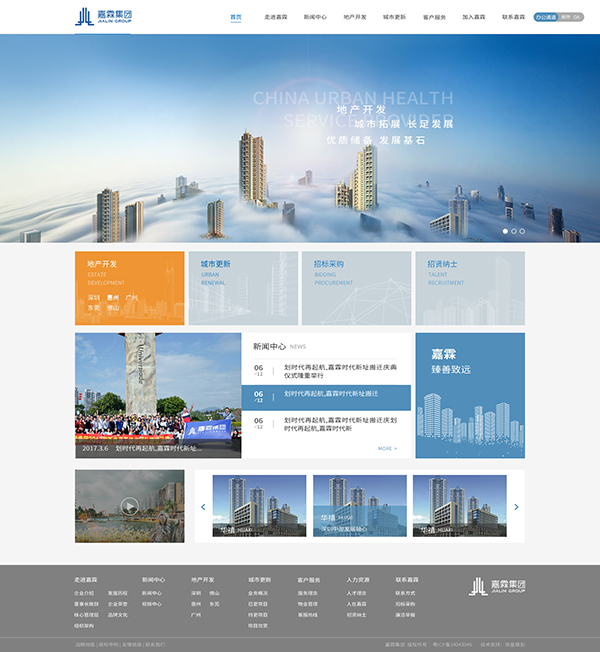Screen dimensions: 600x652
Task: Click the Jialin Group logo in header
Action: 104,17
